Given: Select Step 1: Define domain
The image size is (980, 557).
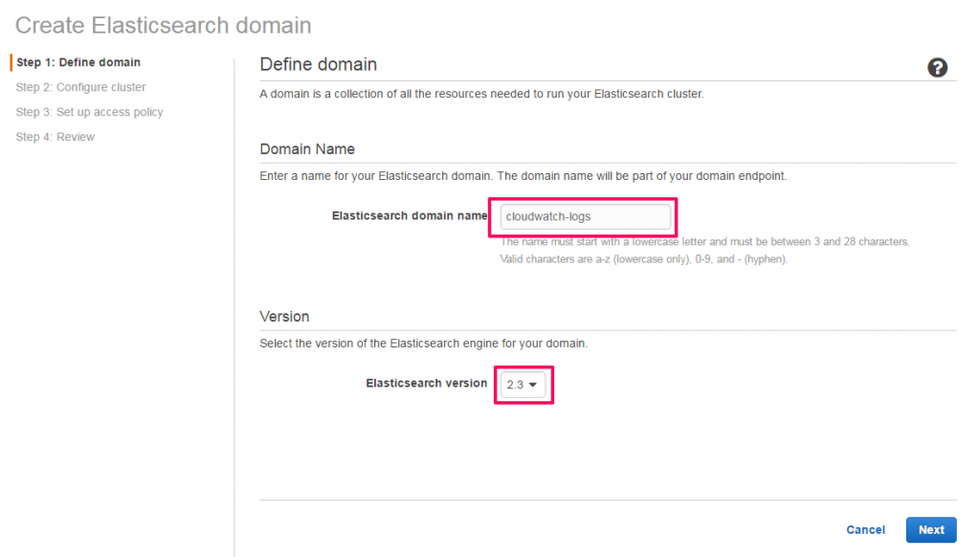Looking at the screenshot, I should point(78,62).
